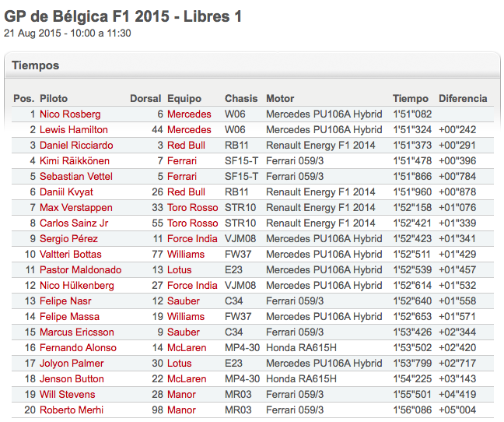This screenshot has width=504, height=422.
Task: Open Mercedes team link in first row
Action: click(x=189, y=114)
